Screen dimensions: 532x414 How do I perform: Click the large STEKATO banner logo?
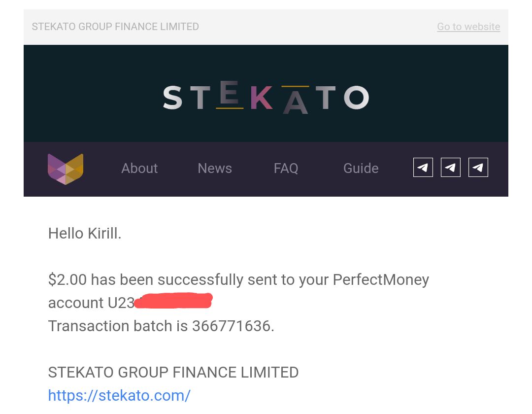pyautogui.click(x=266, y=98)
